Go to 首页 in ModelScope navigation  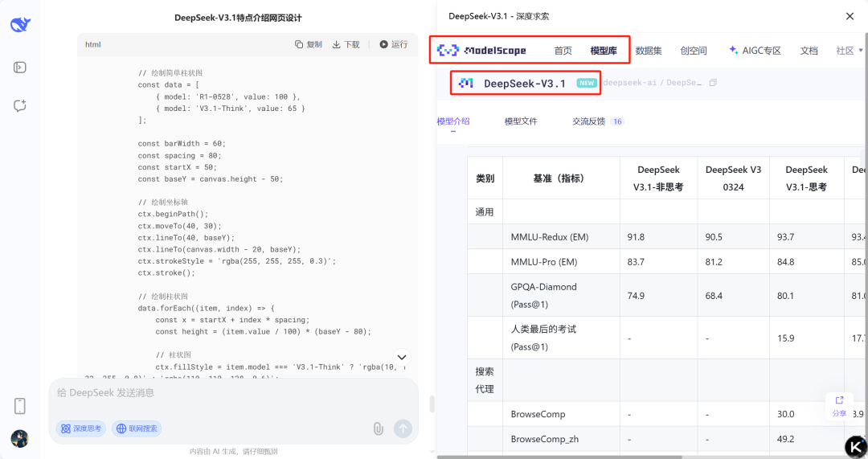pyautogui.click(x=563, y=51)
